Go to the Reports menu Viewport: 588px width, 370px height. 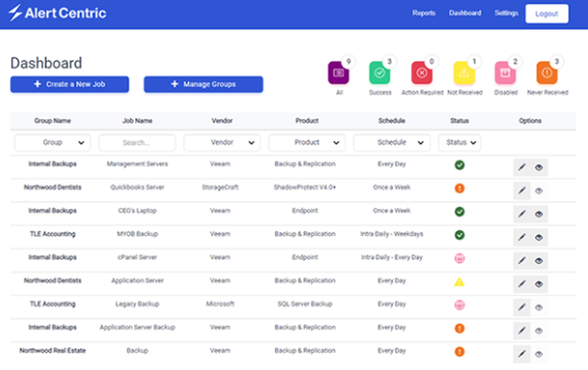[424, 13]
